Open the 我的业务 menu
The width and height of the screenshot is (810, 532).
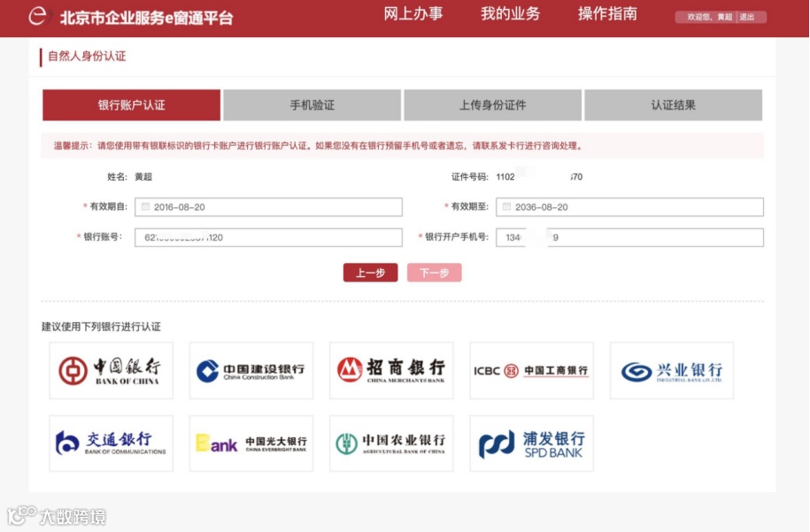pos(510,14)
